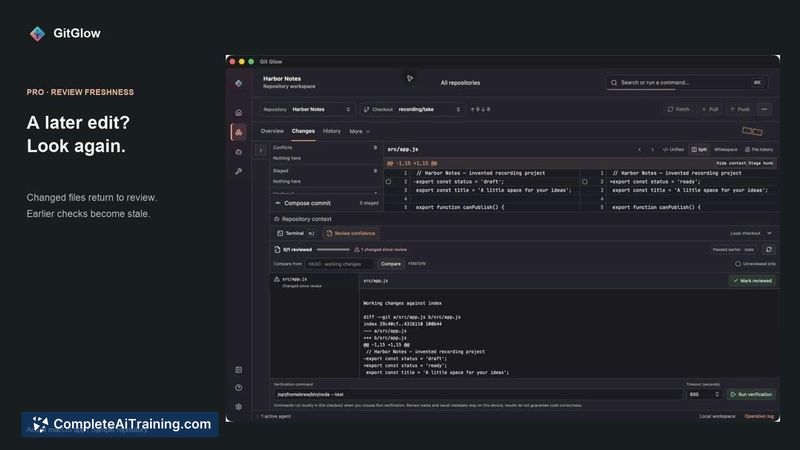This screenshot has height=450, width=800.
Task: Select the highlighted repositories sidebar icon
Action: coord(238,132)
